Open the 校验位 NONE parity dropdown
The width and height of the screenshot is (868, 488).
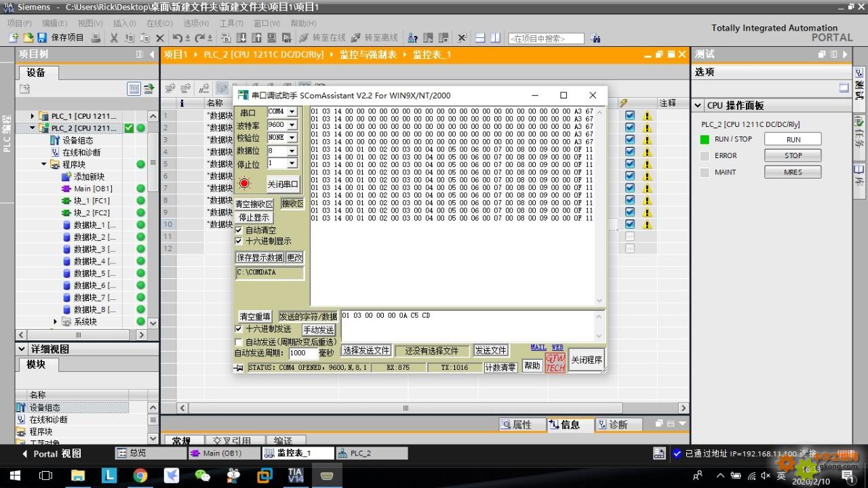[x=292, y=138]
